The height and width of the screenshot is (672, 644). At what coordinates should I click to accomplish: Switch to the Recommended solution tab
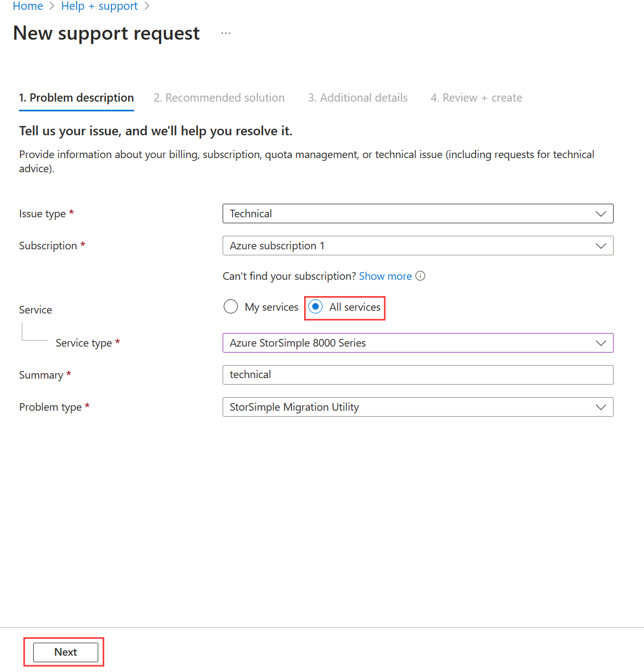pyautogui.click(x=219, y=98)
